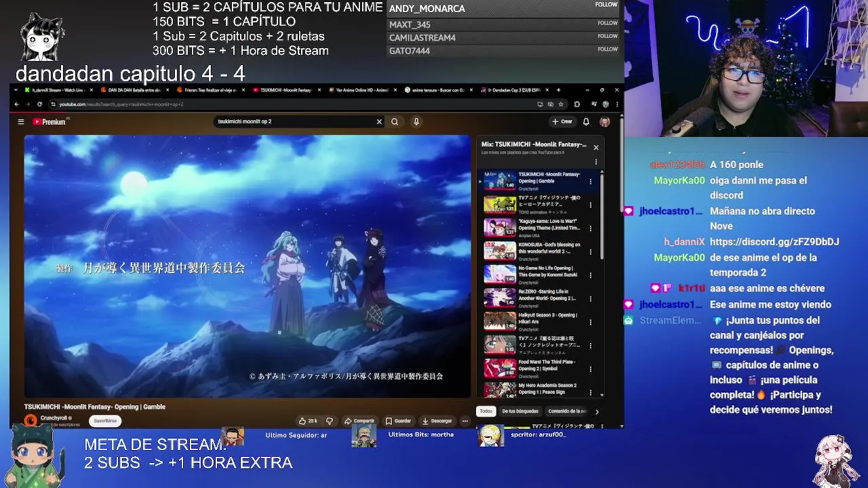Screen dimensions: 868x488
Task: Open the YouTube account avatar menu
Action: tap(605, 122)
